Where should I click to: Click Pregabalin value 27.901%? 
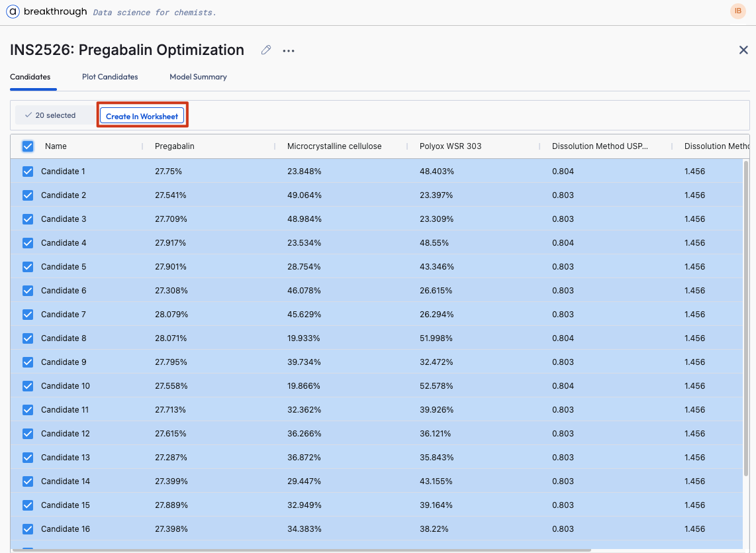[x=170, y=267]
